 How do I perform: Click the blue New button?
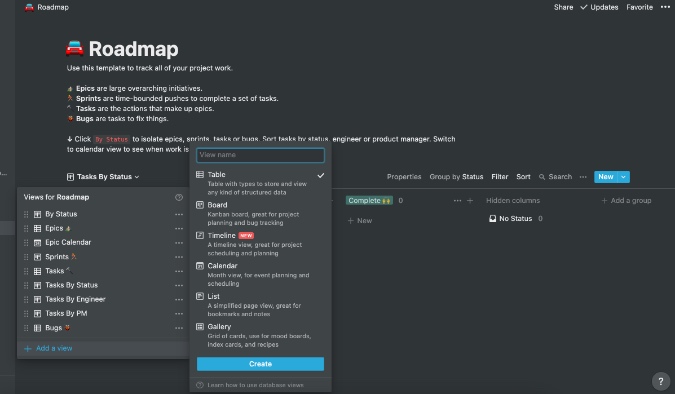(606, 177)
